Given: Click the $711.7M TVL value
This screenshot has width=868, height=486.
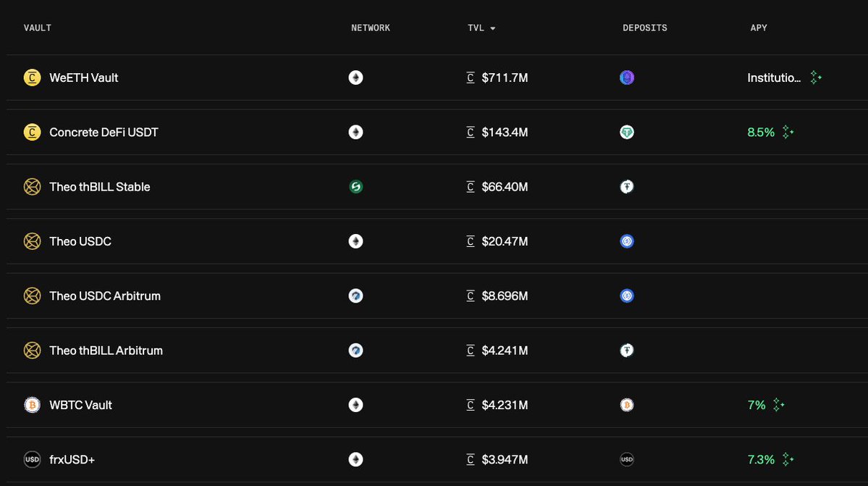Looking at the screenshot, I should pos(505,77).
